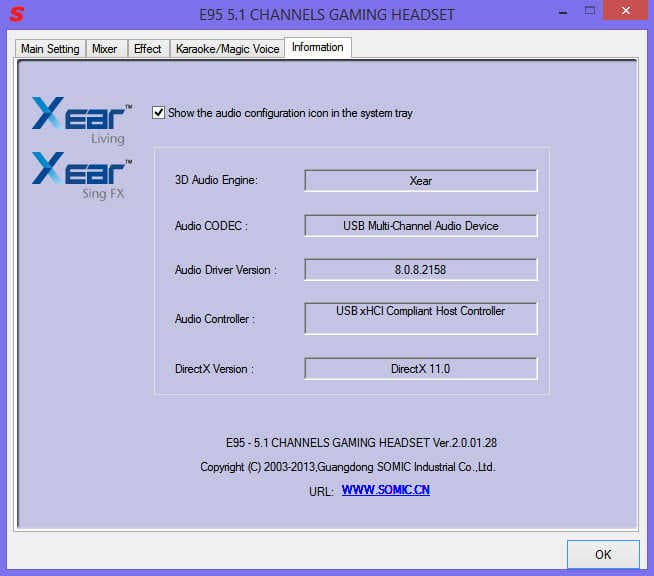The width and height of the screenshot is (654, 576).
Task: Click the Xear Living logo
Action: tap(82, 121)
